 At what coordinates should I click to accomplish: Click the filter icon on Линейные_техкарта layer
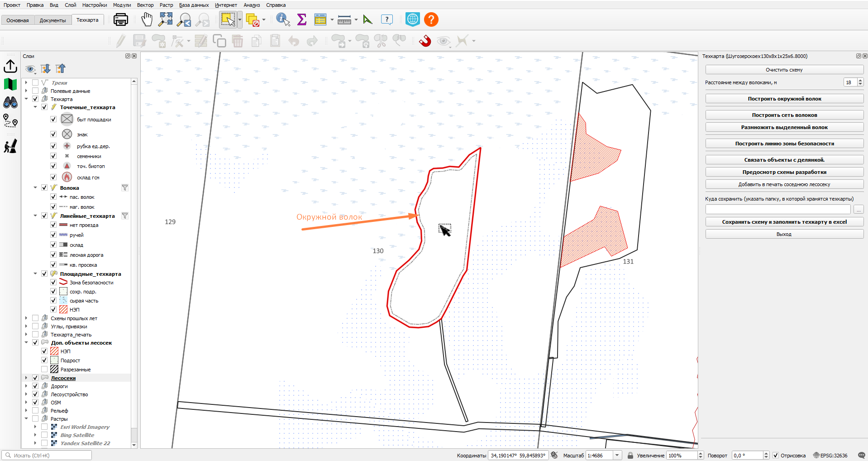point(125,216)
